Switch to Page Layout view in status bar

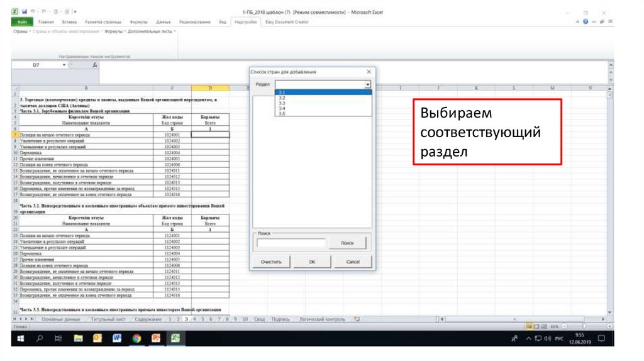536,326
